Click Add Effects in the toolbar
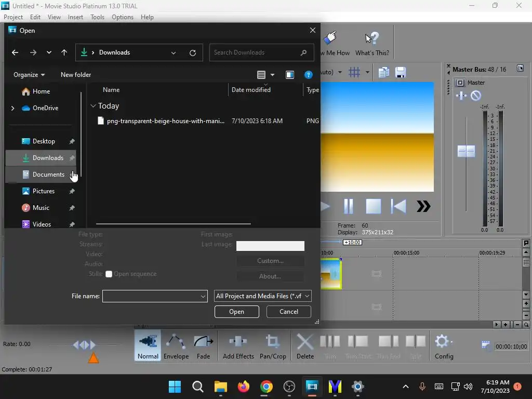This screenshot has width=532, height=399. click(238, 345)
